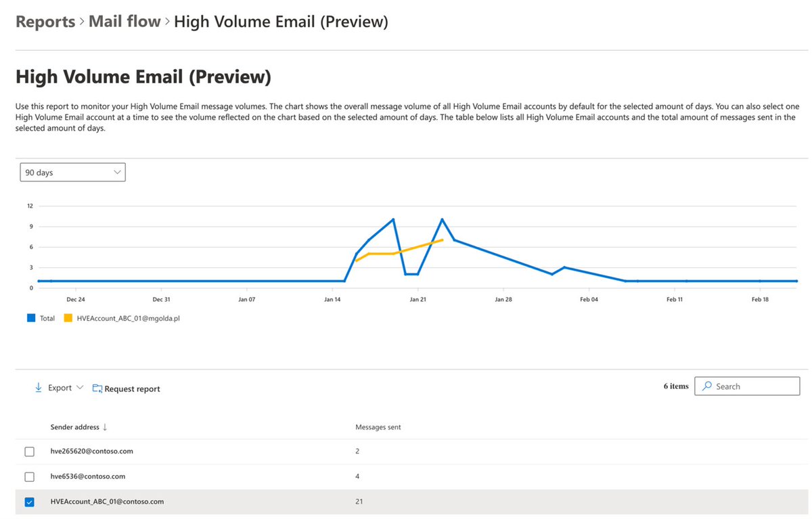Click the Export download icon

pyautogui.click(x=39, y=387)
